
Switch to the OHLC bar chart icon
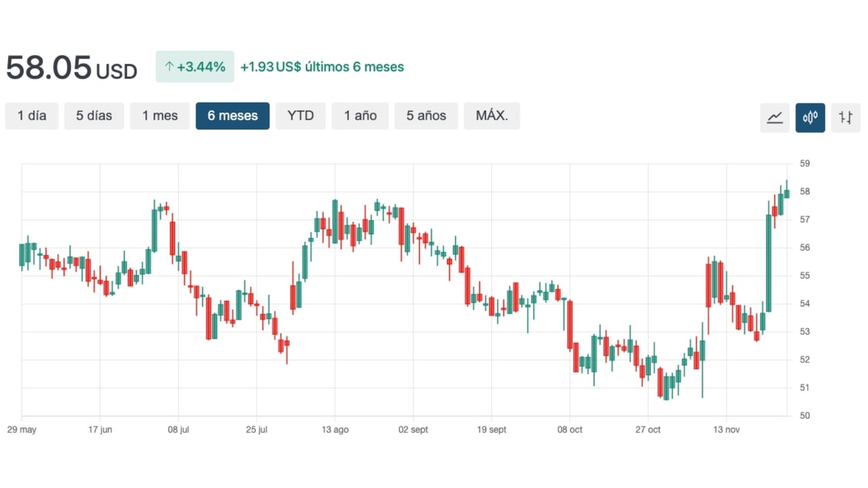pyautogui.click(x=846, y=117)
